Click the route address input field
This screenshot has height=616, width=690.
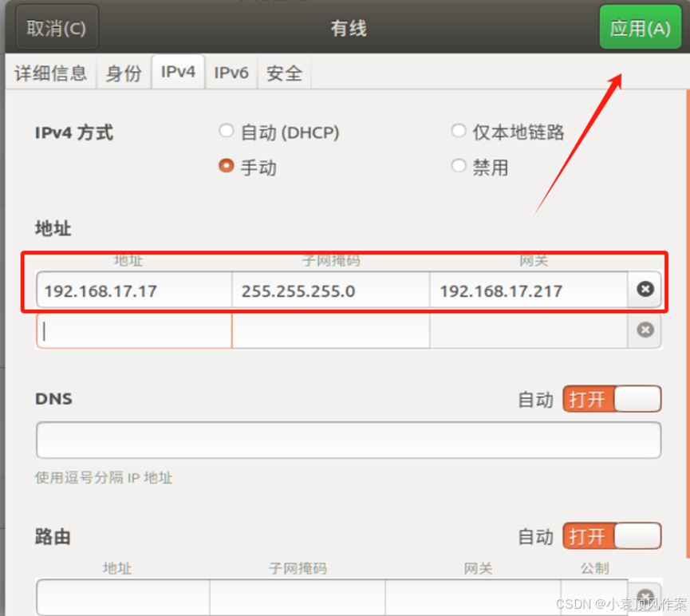(x=123, y=597)
